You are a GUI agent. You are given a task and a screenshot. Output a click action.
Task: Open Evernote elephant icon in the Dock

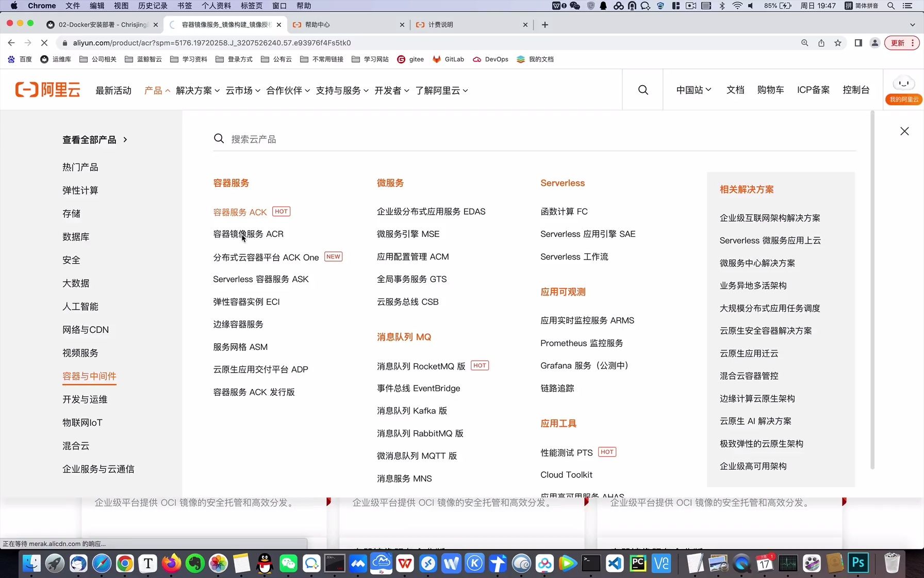point(195,563)
